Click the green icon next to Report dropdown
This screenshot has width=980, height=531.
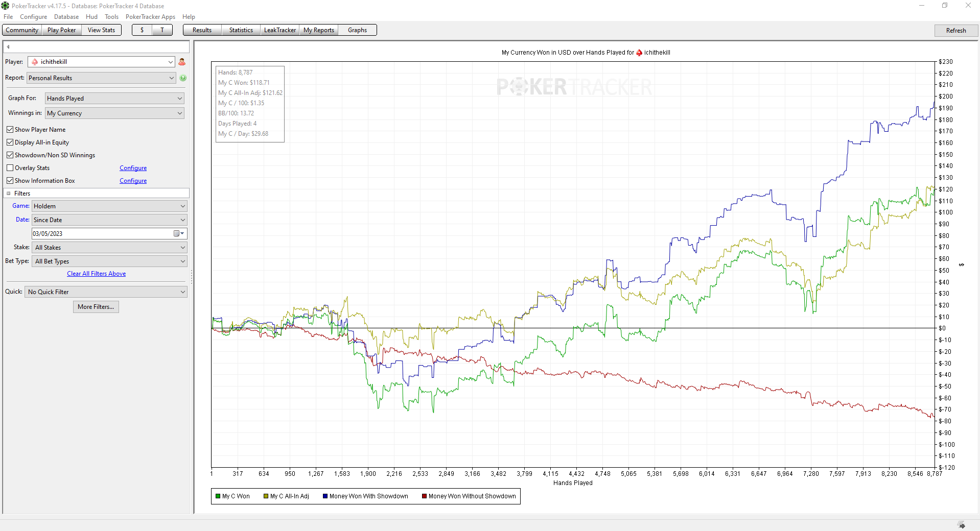pyautogui.click(x=183, y=78)
